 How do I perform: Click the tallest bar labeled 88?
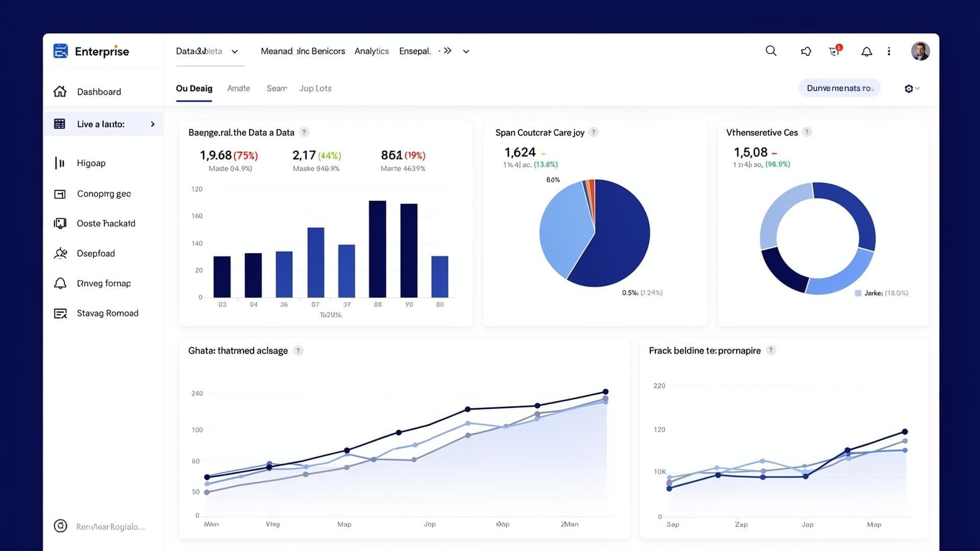pos(377,249)
